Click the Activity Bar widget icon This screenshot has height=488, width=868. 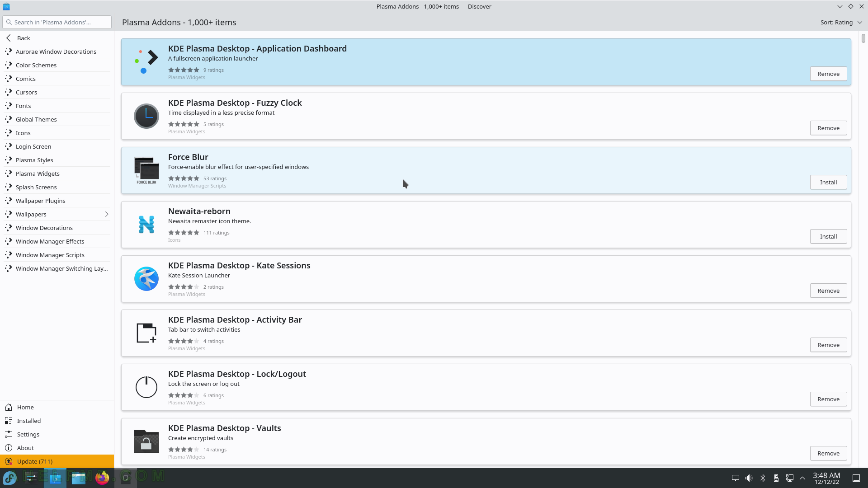click(146, 333)
